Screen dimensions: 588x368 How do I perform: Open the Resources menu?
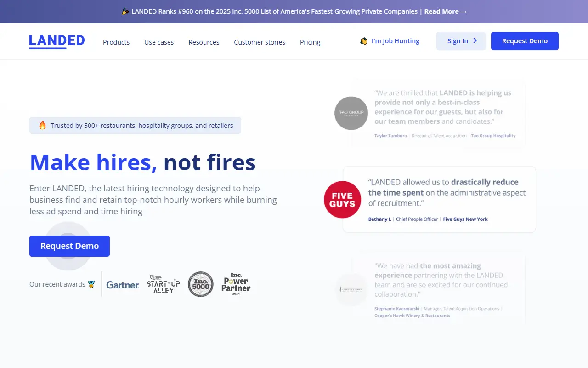click(x=204, y=42)
